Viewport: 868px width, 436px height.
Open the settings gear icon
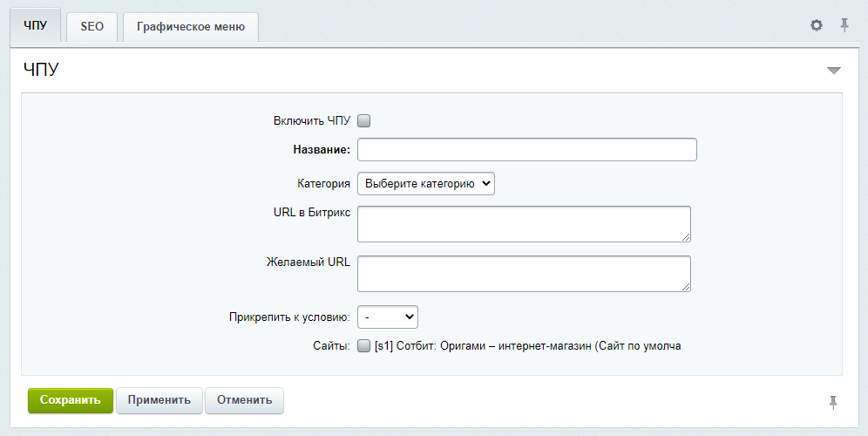816,25
